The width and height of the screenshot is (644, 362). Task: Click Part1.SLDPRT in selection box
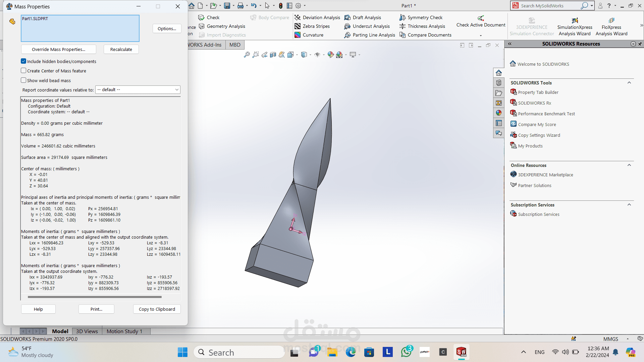click(x=35, y=19)
